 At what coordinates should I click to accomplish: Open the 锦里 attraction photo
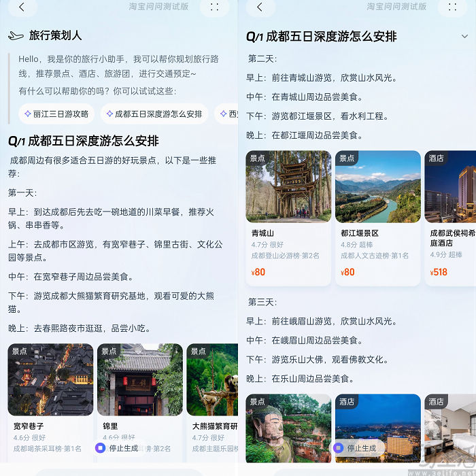click(x=140, y=379)
